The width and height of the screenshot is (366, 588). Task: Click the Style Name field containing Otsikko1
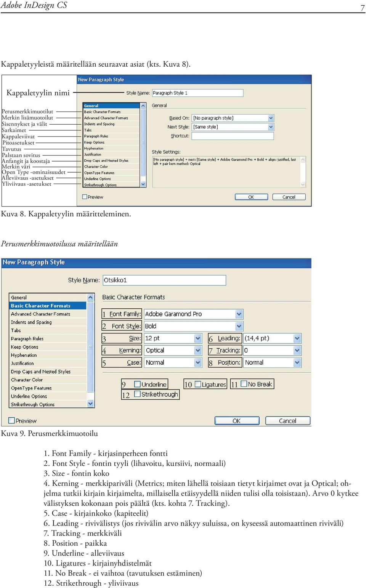pyautogui.click(x=164, y=280)
